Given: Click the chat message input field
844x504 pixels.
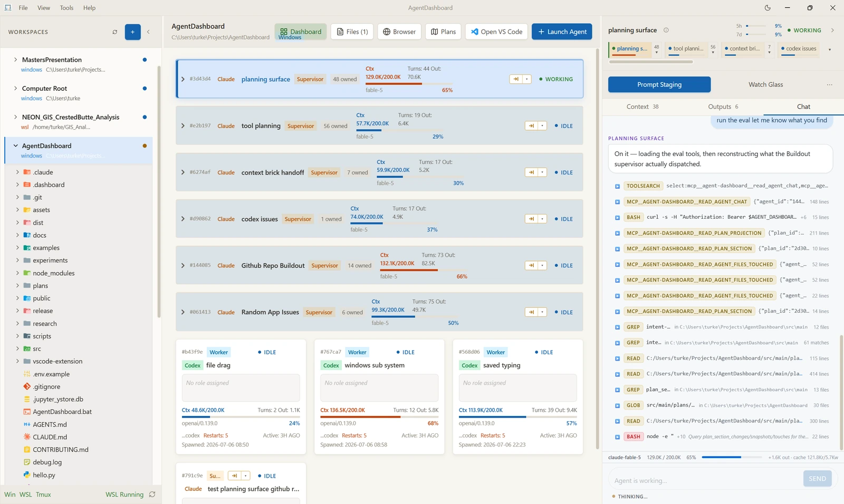Looking at the screenshot, I should (x=705, y=480).
